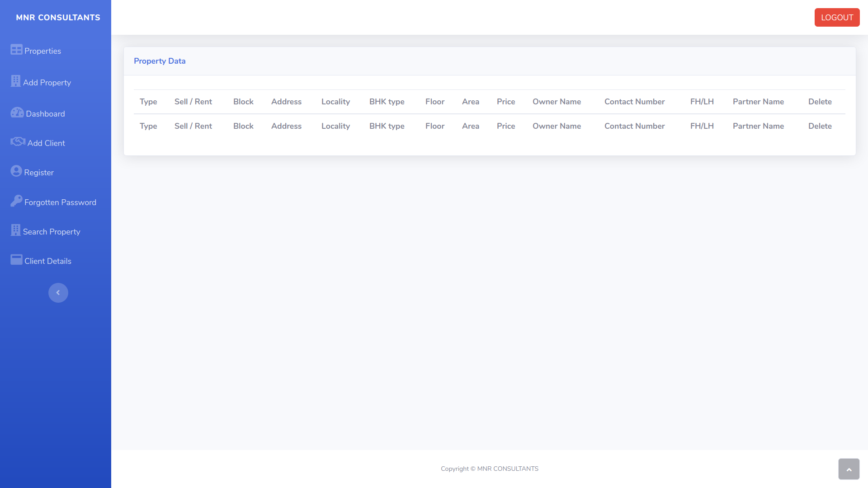This screenshot has width=868, height=488.
Task: Select the Locality column header
Action: click(335, 102)
